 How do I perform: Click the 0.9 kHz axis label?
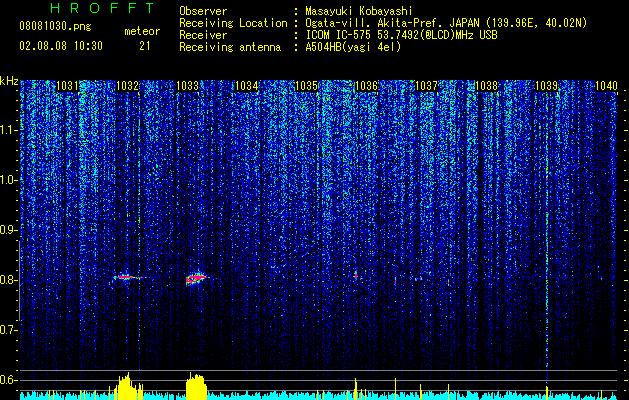point(7,230)
